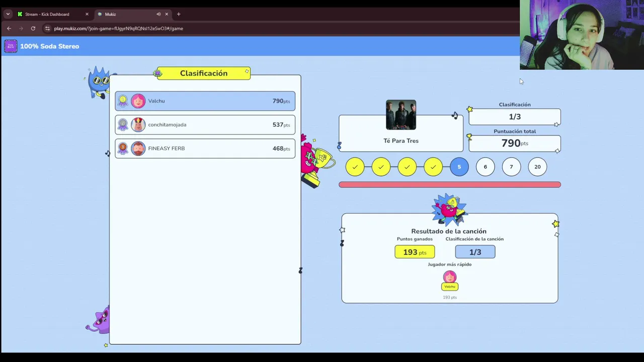Open a new browser tab
The height and width of the screenshot is (362, 644).
179,14
